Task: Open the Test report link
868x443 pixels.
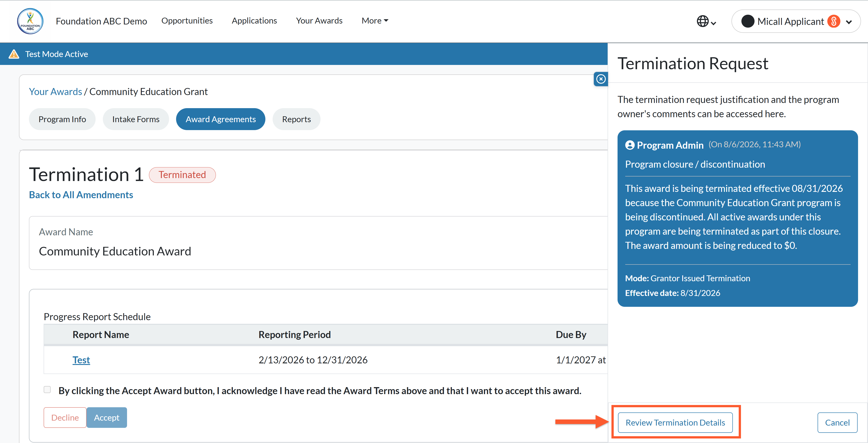Action: tap(81, 360)
